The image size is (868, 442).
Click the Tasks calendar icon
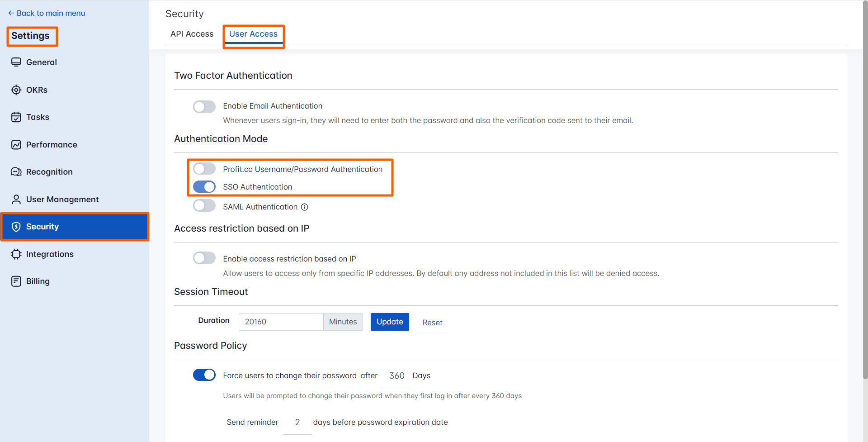pos(16,117)
